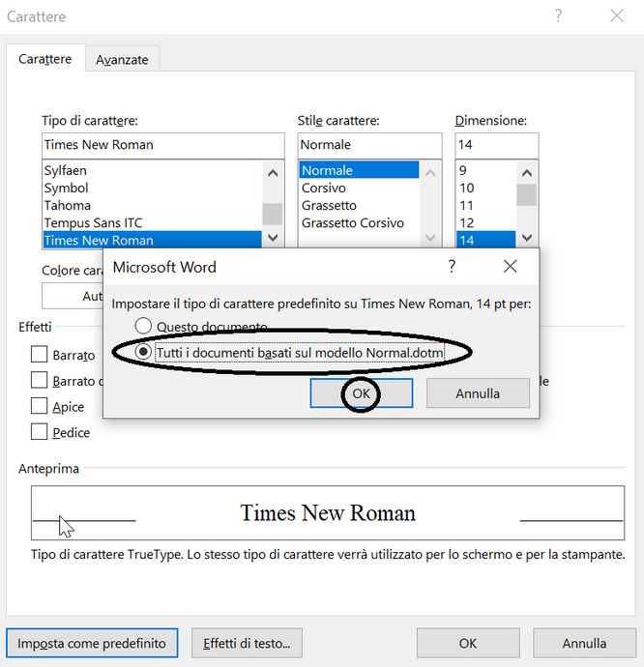Click the Times New Roman preview box
644x667 pixels.
click(x=328, y=512)
